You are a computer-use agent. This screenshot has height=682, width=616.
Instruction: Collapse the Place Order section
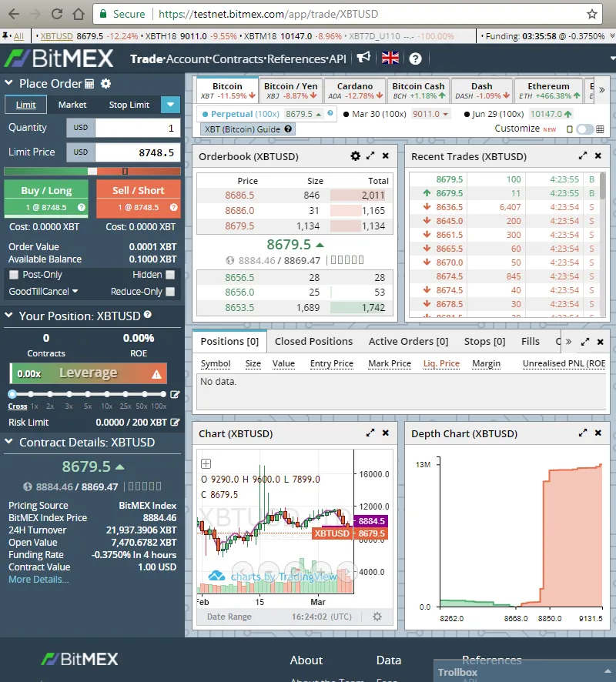[8, 82]
